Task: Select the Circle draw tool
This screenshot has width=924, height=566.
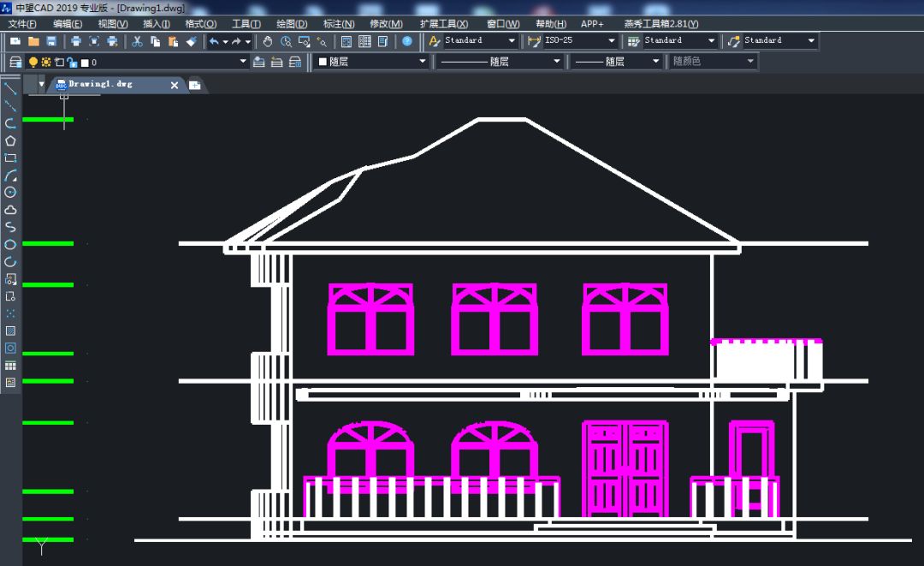Action: tap(10, 192)
